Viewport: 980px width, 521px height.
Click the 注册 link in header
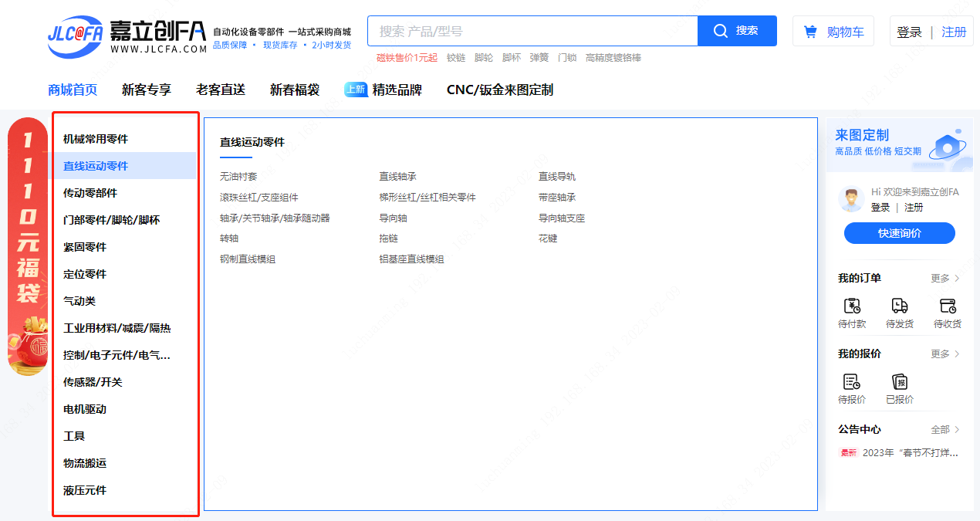tap(954, 32)
